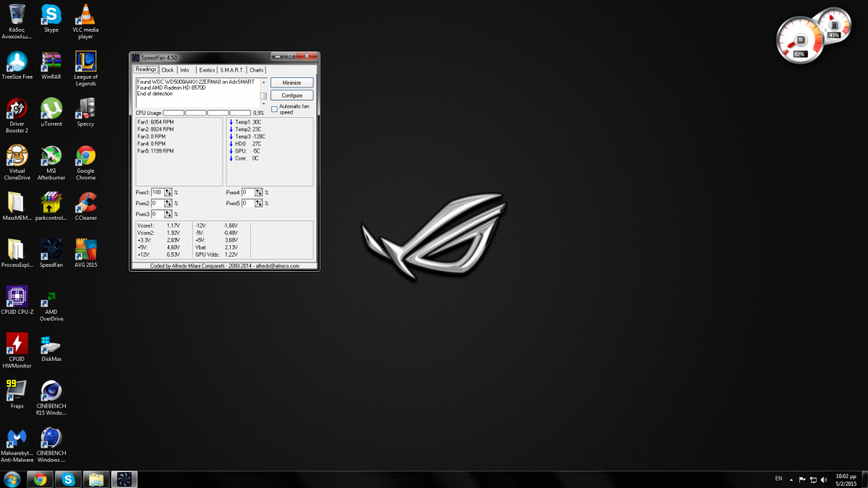Select the WinRAR desktop icon
This screenshot has height=488, width=868.
(x=51, y=65)
